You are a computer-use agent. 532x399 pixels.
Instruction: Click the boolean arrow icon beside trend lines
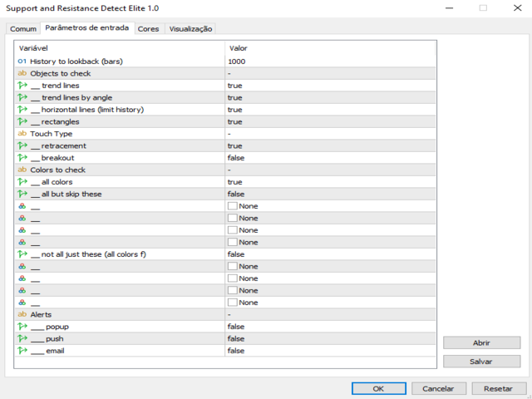22,86
